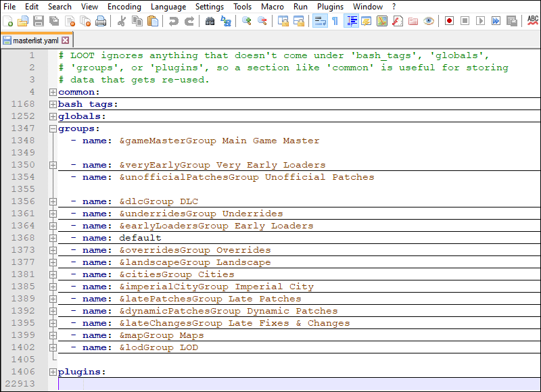Expand the bash_tags section
541x392 pixels.
(53, 104)
